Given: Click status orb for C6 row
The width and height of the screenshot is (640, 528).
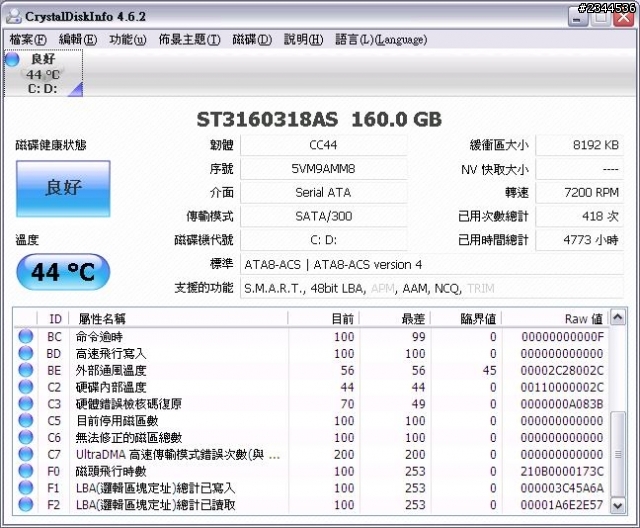Looking at the screenshot, I should pos(26,437).
